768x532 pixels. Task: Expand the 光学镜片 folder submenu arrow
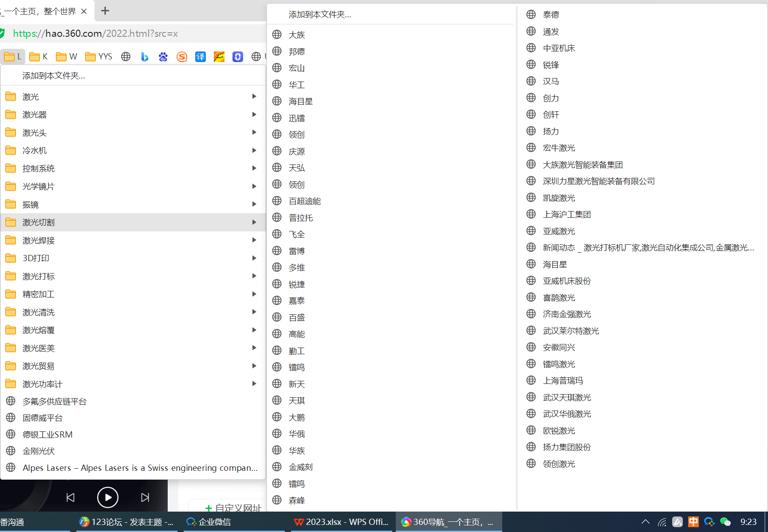tap(254, 186)
